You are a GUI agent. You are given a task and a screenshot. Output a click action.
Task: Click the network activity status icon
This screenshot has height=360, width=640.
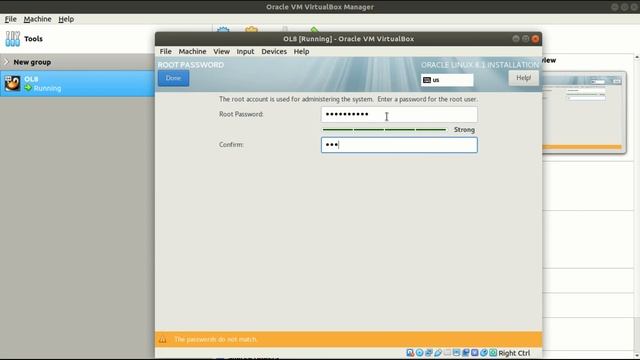click(429, 353)
